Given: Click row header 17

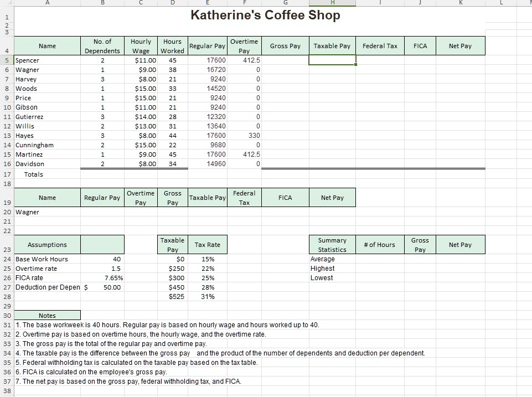Looking at the screenshot, I should [6, 174].
